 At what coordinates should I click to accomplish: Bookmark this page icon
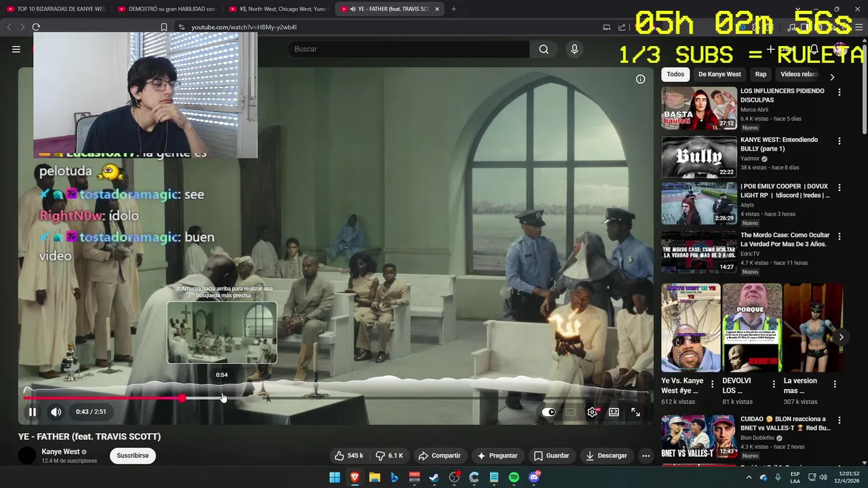[163, 27]
